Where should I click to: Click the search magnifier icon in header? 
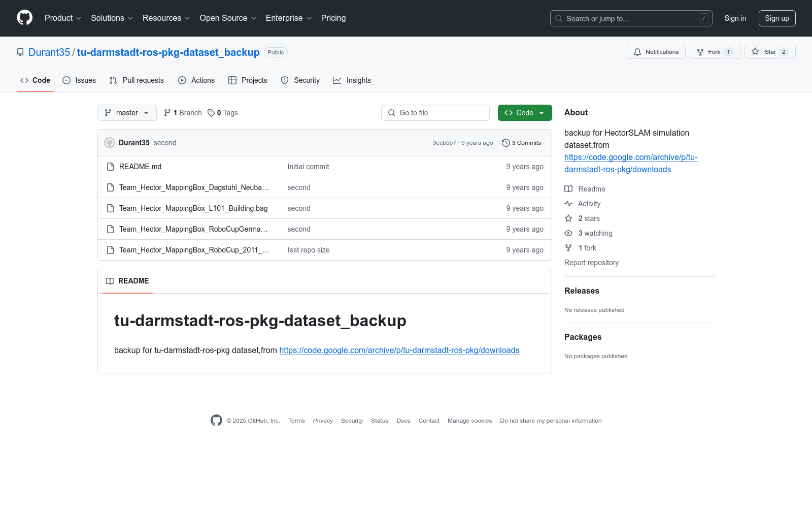click(x=559, y=18)
